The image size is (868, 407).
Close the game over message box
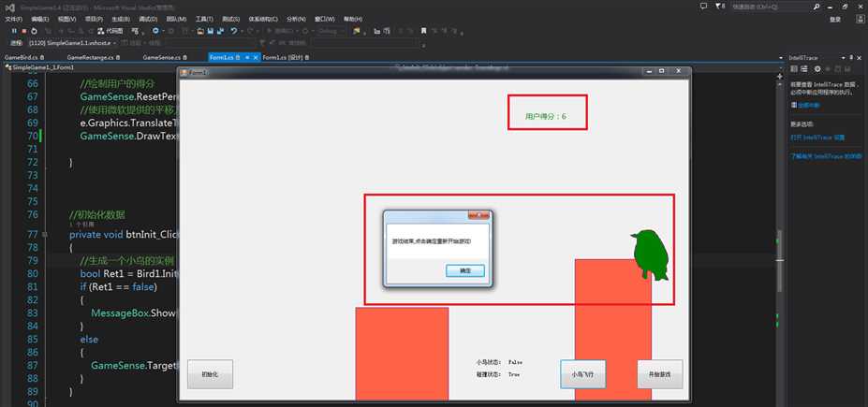click(x=478, y=215)
